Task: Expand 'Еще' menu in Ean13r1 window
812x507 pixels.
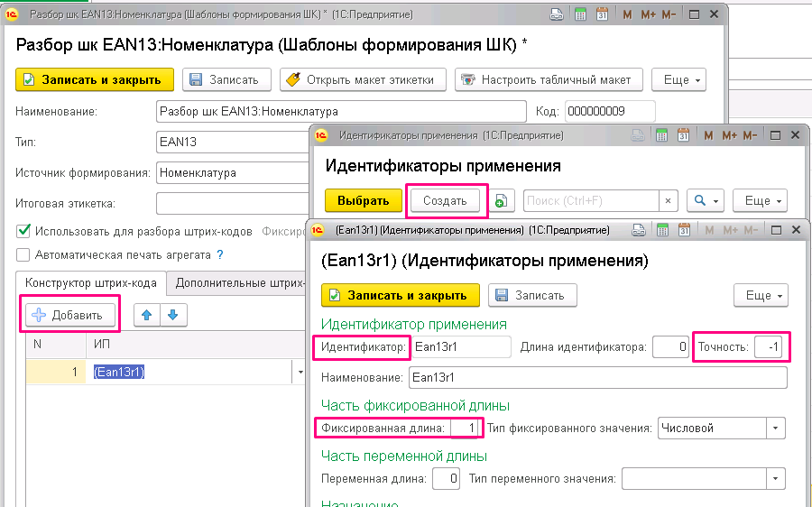Action: [761, 295]
